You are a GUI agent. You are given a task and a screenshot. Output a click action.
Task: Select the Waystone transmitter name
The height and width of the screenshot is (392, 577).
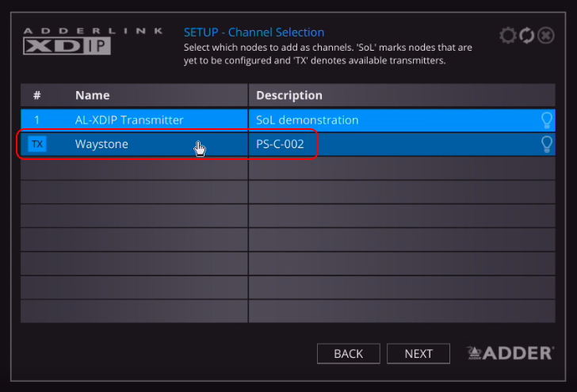pos(101,144)
